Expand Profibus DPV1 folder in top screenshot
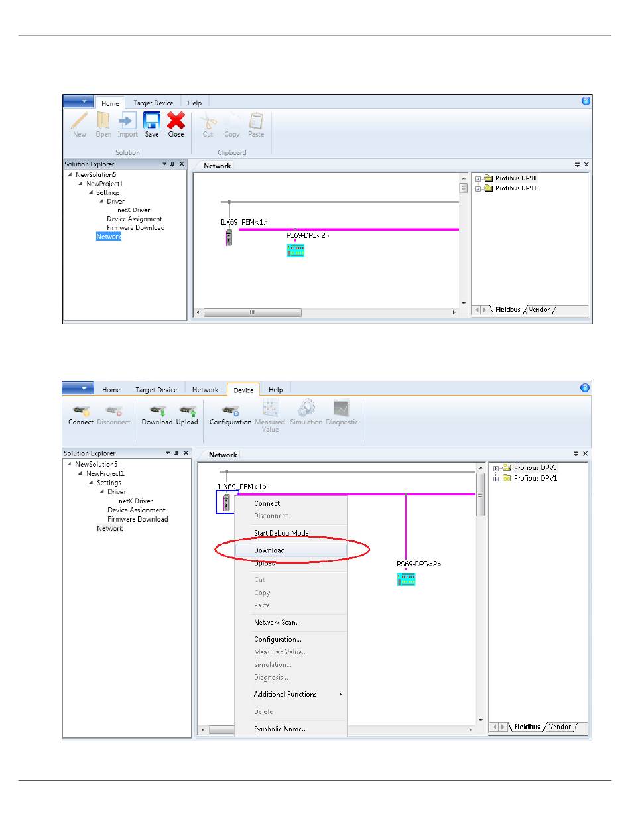630x840 pixels. 477,188
